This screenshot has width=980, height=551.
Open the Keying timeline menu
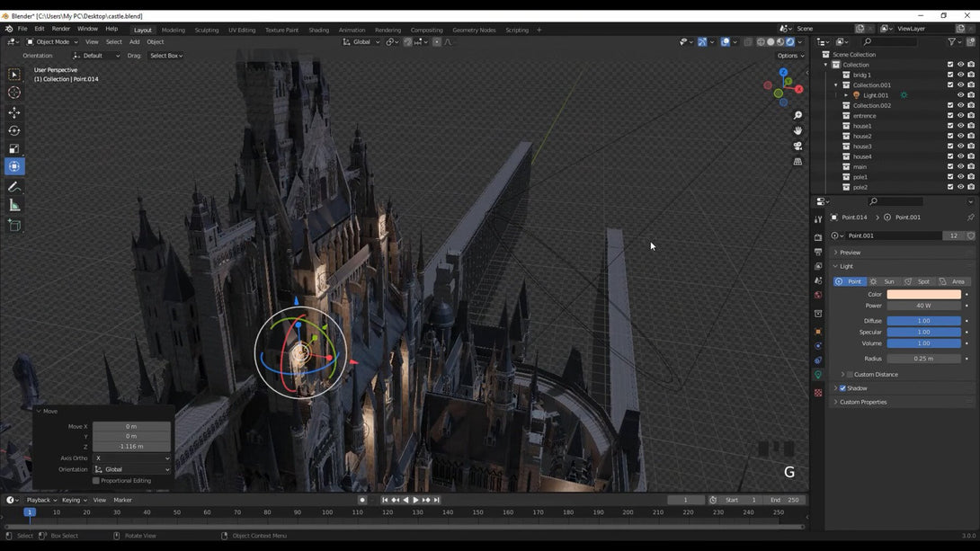(74, 500)
